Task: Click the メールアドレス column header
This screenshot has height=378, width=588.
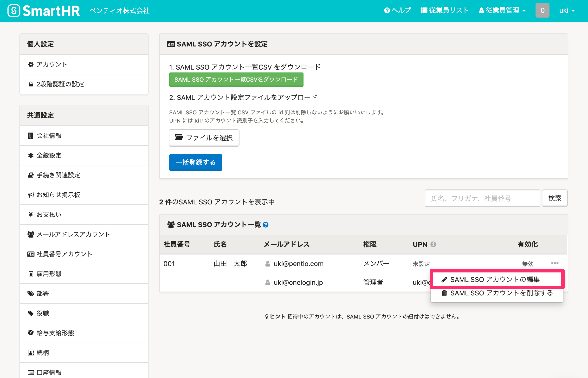Action: point(286,244)
